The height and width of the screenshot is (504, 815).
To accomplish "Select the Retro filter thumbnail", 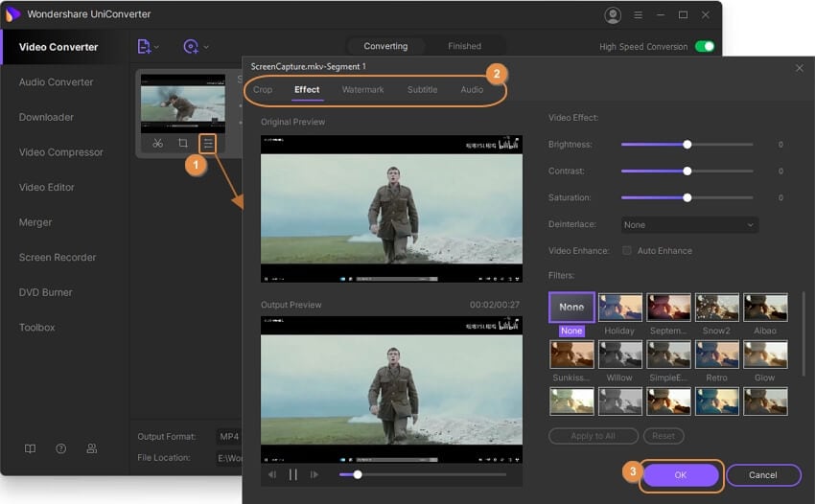I will tap(717, 355).
